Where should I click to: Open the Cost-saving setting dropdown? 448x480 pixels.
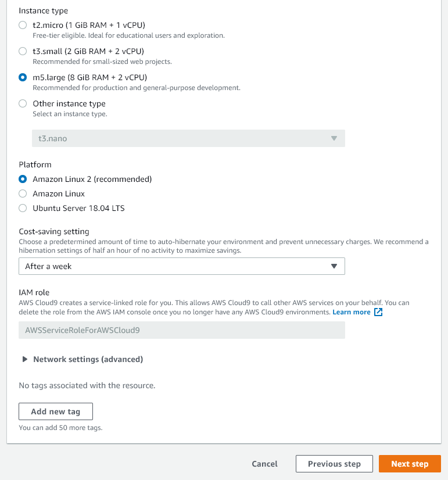pos(182,266)
